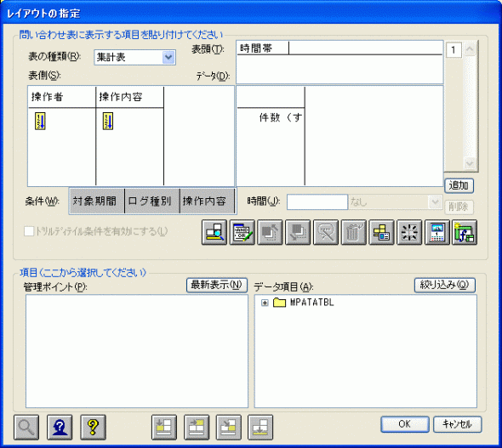Click the OK button
The height and width of the screenshot is (448, 502).
click(405, 424)
